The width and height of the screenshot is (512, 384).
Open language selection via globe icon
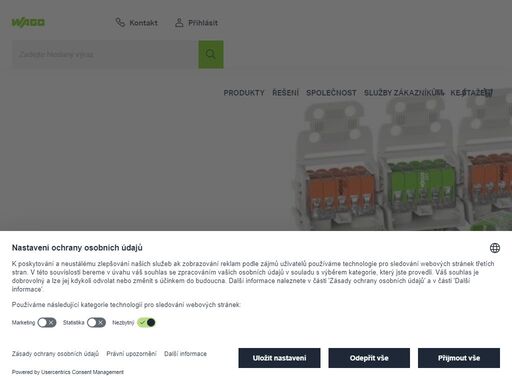pyautogui.click(x=495, y=248)
